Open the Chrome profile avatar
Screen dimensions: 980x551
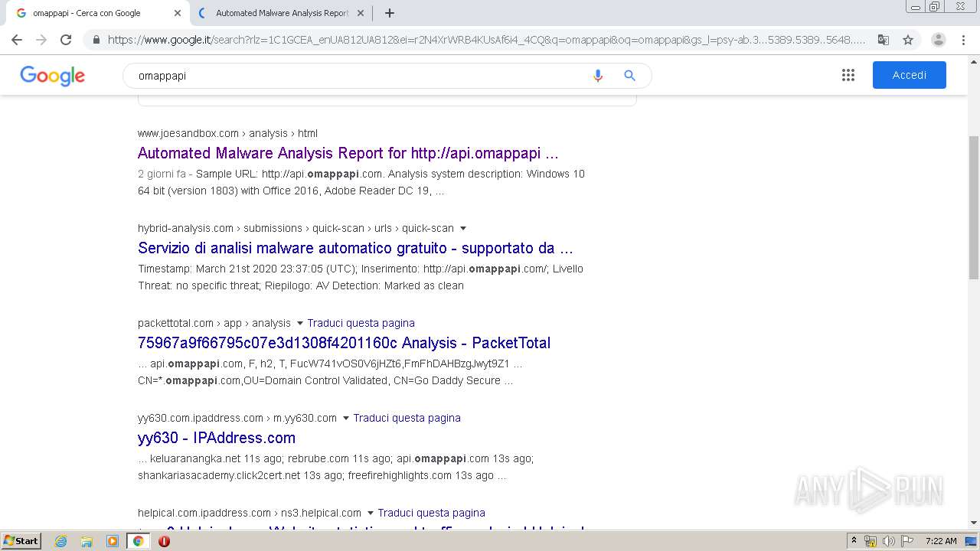pyautogui.click(x=939, y=40)
